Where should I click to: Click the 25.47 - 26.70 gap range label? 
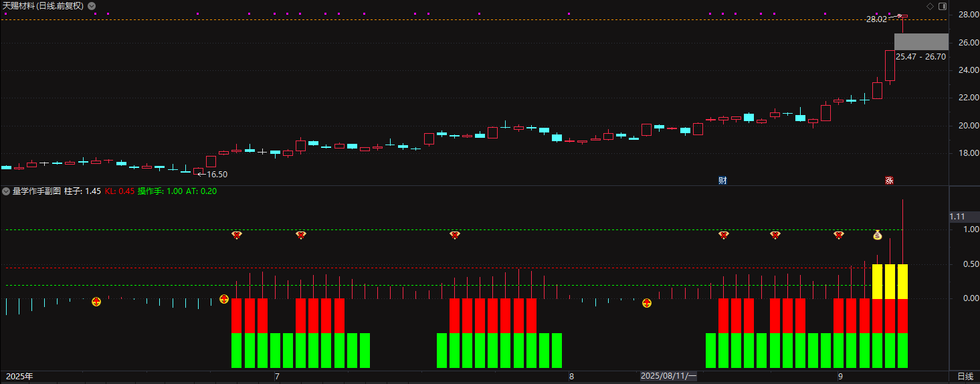921,57
